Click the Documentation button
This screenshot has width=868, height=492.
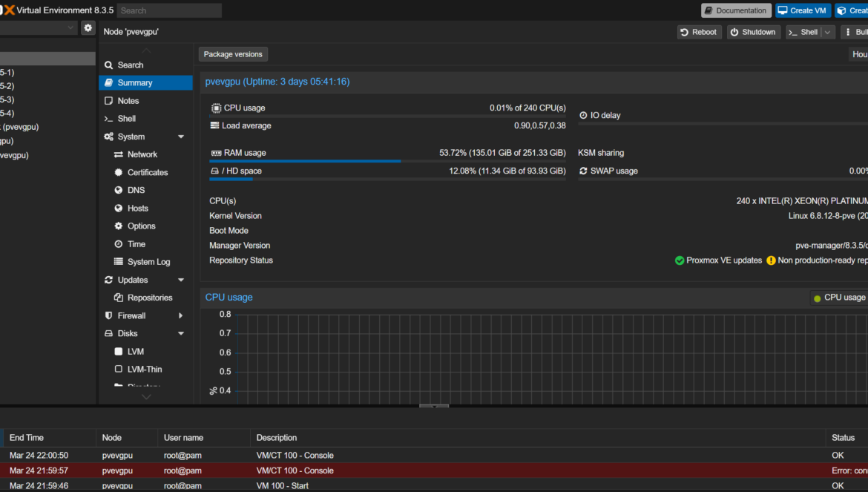tap(736, 10)
